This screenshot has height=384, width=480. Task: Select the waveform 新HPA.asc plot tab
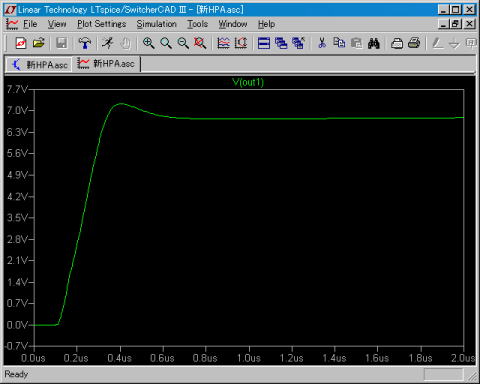107,64
